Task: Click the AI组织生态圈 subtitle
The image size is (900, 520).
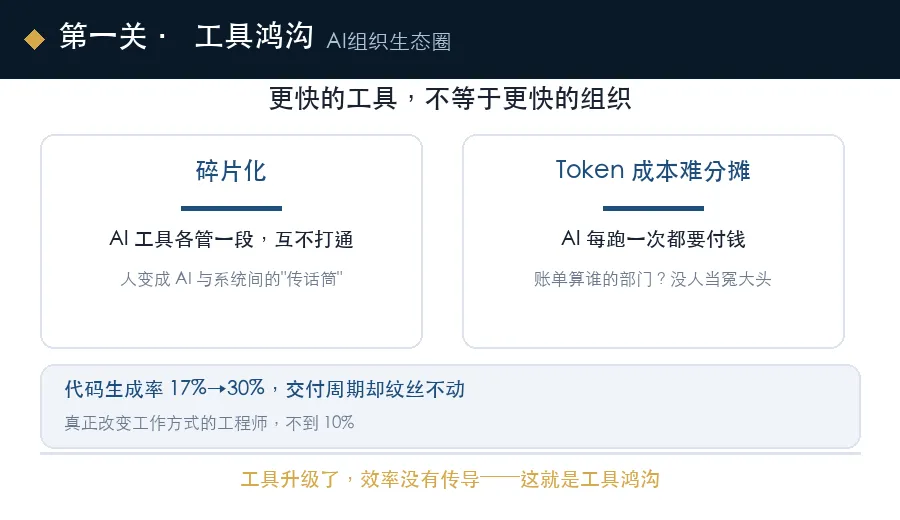Action: click(389, 41)
